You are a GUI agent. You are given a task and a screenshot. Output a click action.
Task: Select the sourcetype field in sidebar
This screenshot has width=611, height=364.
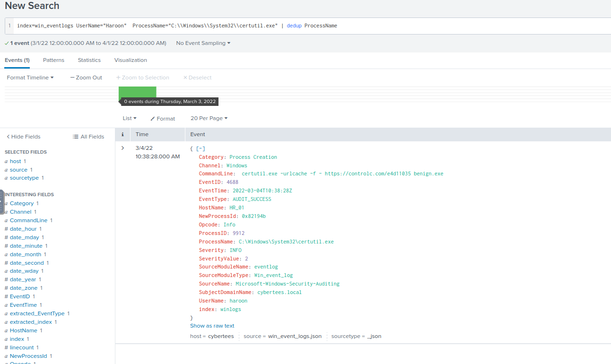tap(24, 178)
